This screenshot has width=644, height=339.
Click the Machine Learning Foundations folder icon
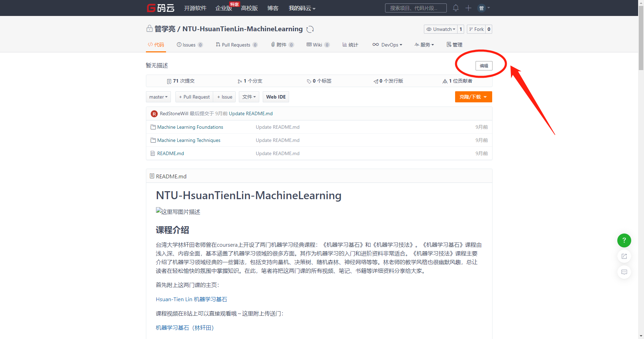point(153,127)
